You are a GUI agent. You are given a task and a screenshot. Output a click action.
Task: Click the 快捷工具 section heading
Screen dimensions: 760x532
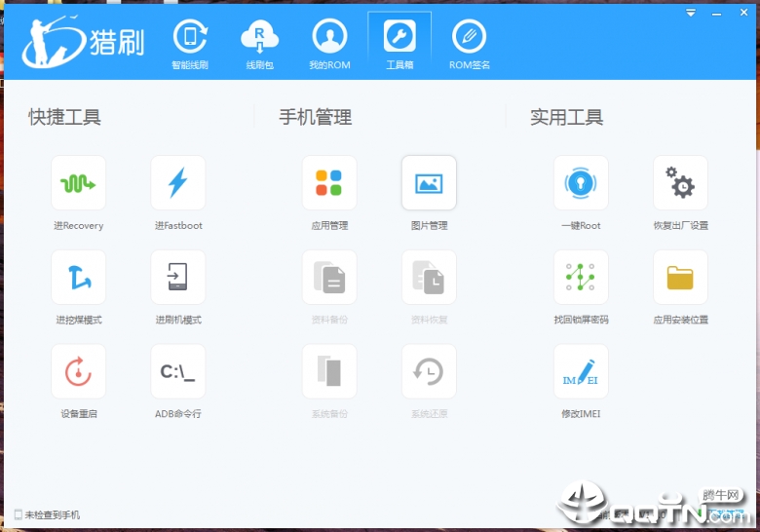(x=64, y=117)
